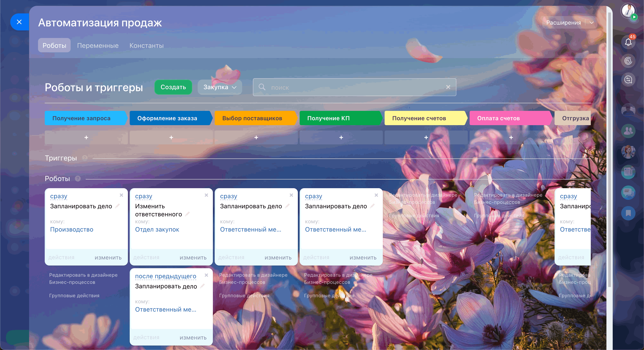644x350 pixels.
Task: Click help icon next to Триггеры heading
Action: 85,158
